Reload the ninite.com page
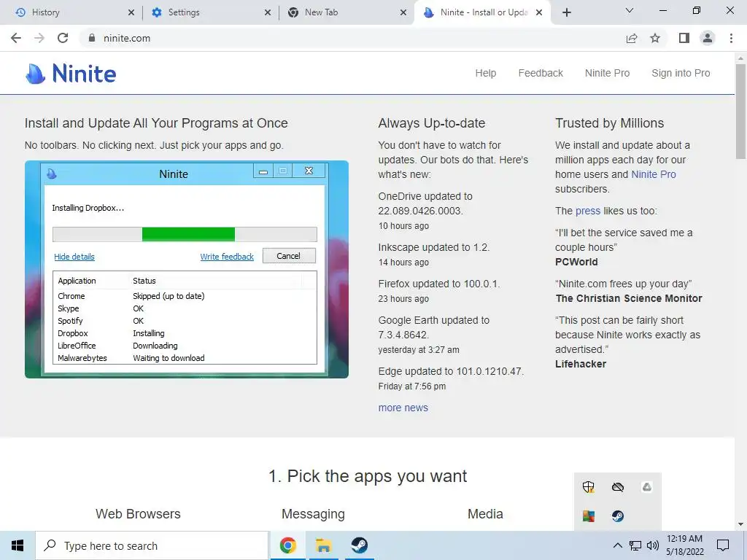This screenshot has width=747, height=560. [x=63, y=38]
